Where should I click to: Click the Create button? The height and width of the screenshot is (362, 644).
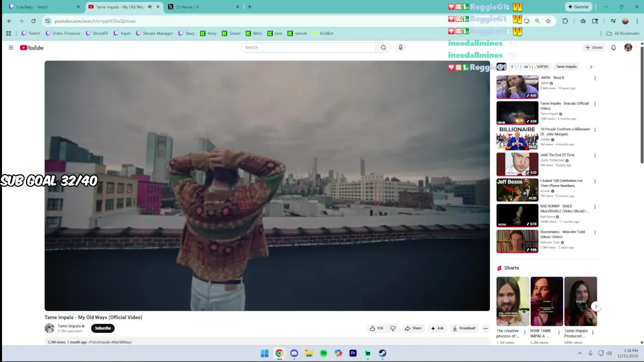(x=594, y=47)
